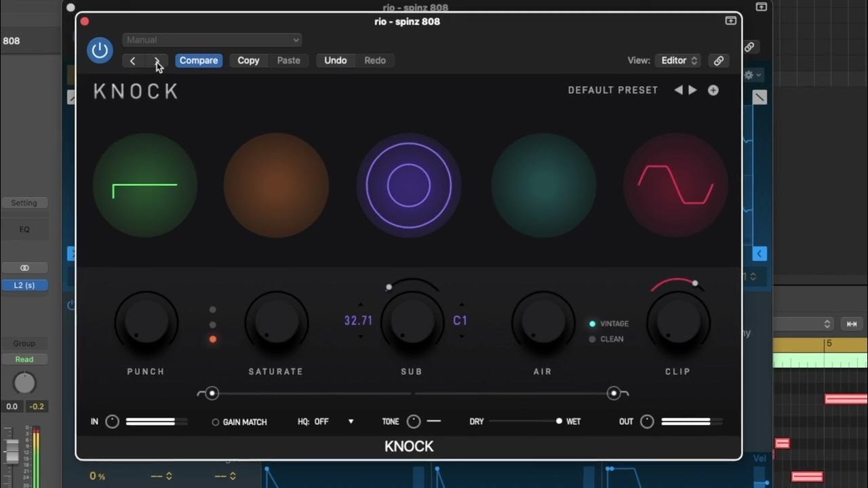This screenshot has height=488, width=868.
Task: Click the red Clip visualizer orb
Action: coord(675,185)
